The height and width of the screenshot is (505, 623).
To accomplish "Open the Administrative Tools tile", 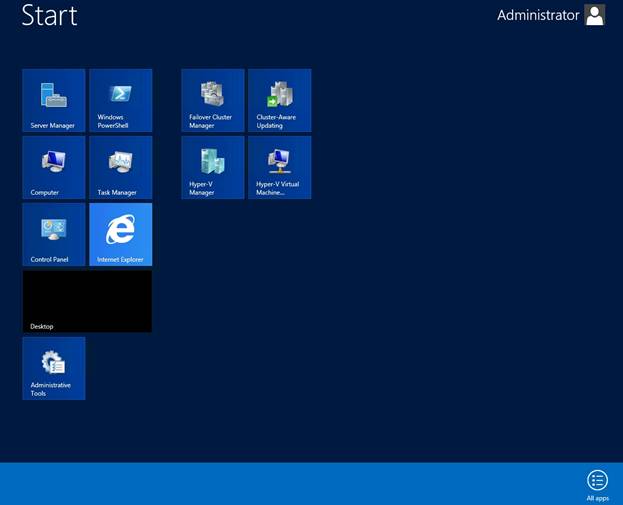I will coord(54,368).
